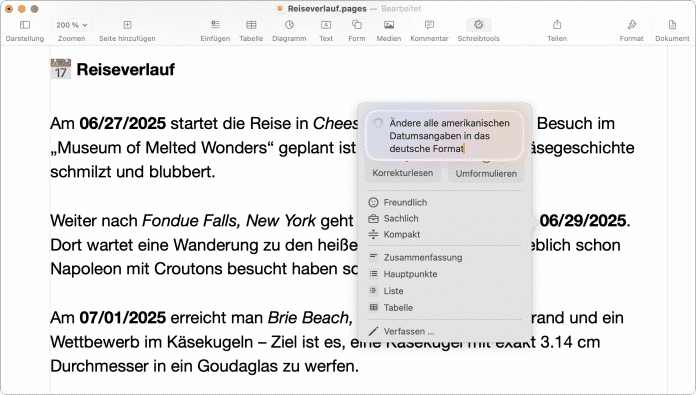This screenshot has width=696, height=395.
Task: Open the Format sidebar
Action: (632, 30)
